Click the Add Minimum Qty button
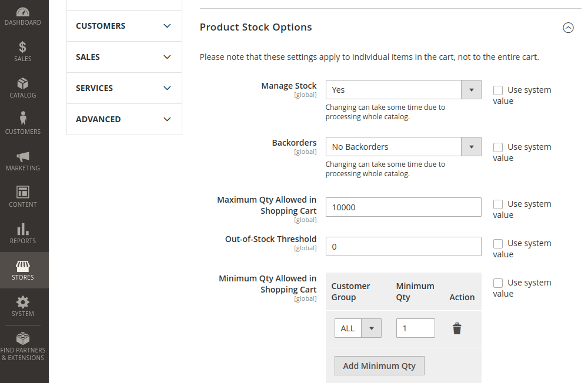Viewport: 588px width, 383px height. (x=379, y=366)
